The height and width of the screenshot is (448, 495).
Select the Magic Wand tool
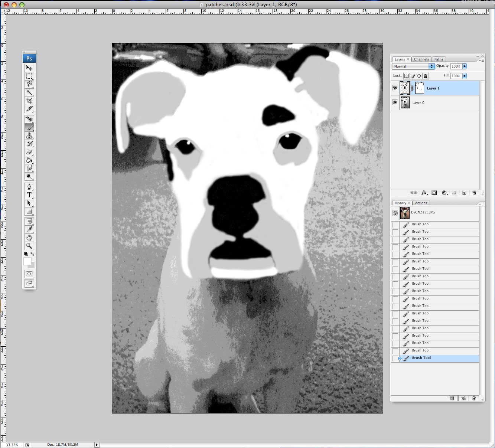tap(29, 92)
